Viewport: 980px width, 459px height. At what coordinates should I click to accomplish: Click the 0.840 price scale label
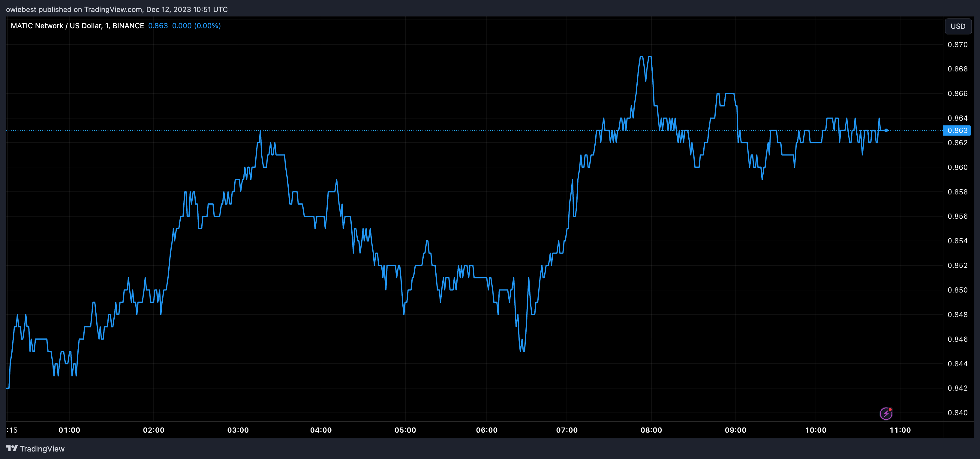tap(957, 412)
